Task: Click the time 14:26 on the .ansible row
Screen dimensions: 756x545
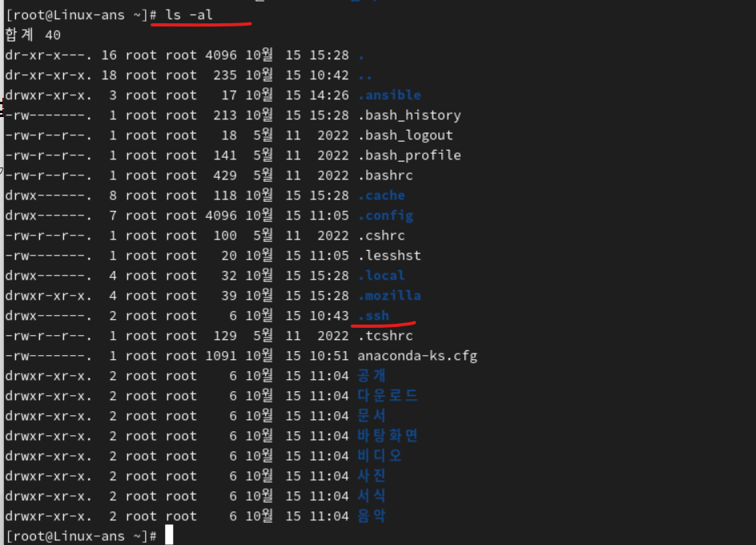Action: [329, 95]
